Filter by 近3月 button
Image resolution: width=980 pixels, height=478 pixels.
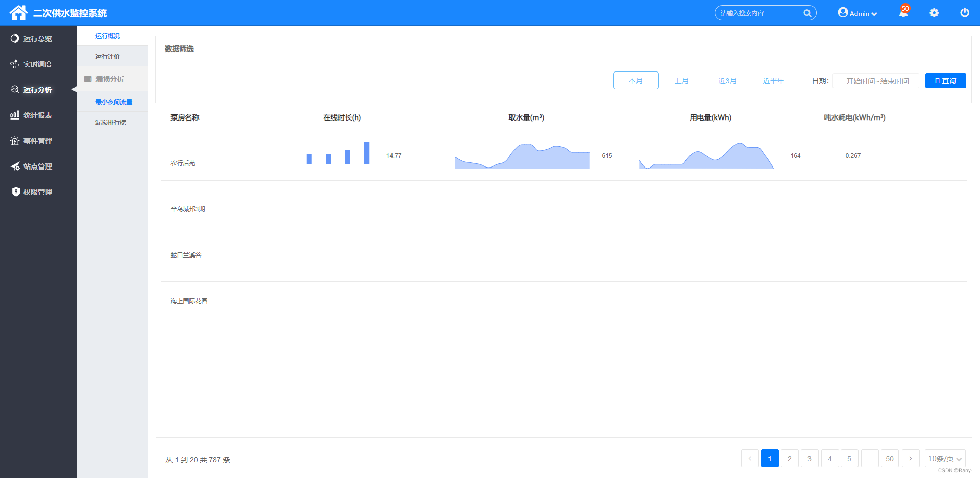click(x=727, y=80)
